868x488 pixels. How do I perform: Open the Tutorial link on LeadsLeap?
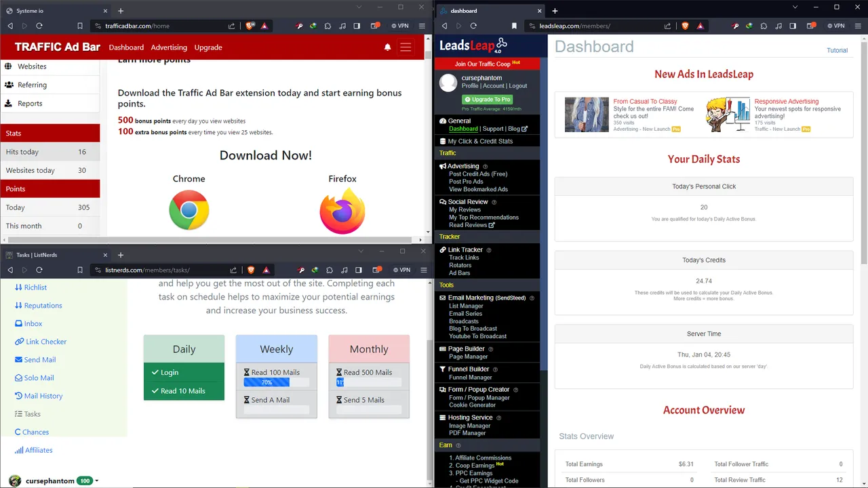coord(837,50)
